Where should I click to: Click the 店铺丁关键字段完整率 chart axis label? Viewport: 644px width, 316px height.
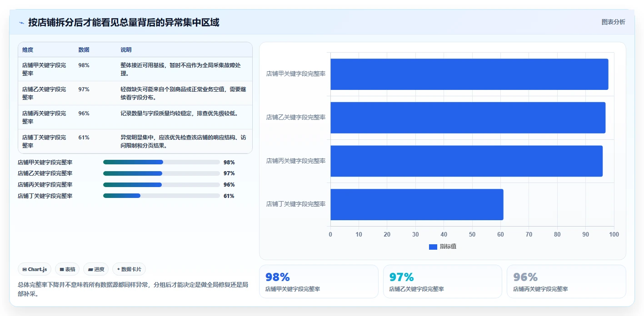click(x=296, y=204)
